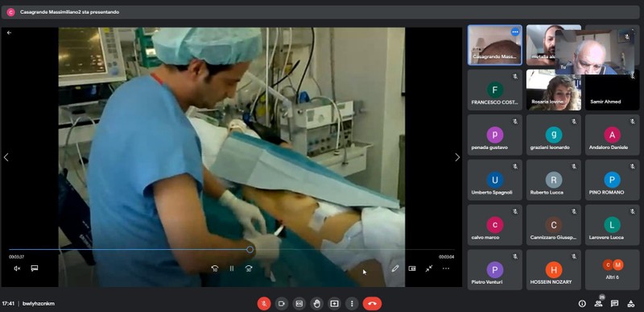Click your floating self-view video tile
644x312 pixels.
(x=595, y=52)
